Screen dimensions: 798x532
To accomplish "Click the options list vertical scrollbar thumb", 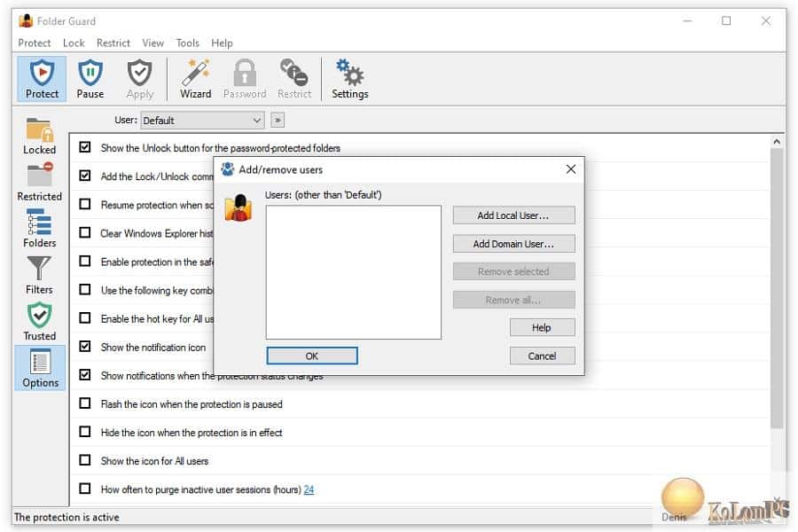I will (x=776, y=289).
